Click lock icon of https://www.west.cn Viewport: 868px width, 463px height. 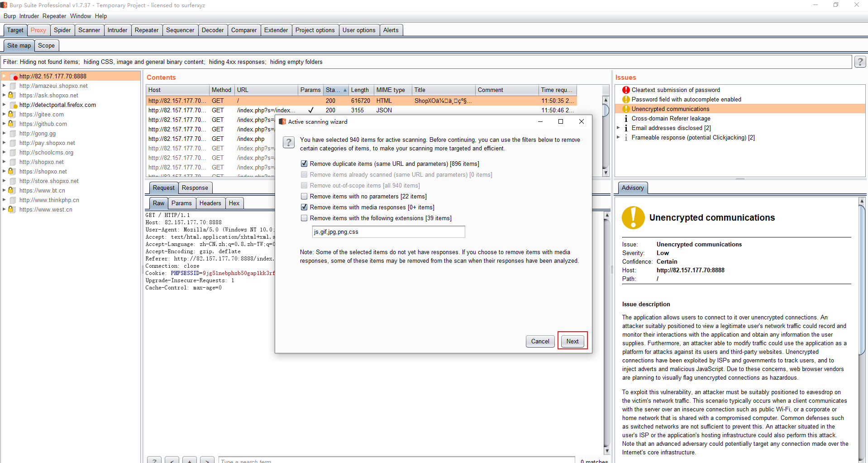pos(12,209)
